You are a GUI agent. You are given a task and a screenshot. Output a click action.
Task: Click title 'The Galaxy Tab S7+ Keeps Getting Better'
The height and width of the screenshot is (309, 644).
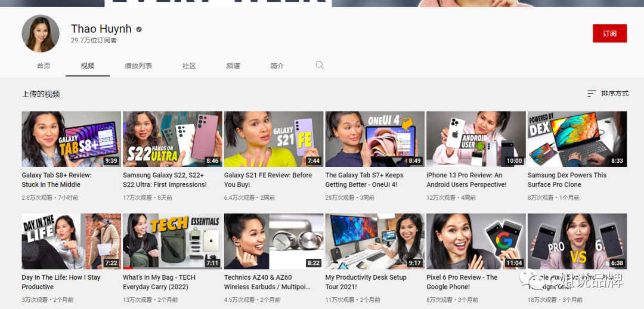[x=364, y=180]
